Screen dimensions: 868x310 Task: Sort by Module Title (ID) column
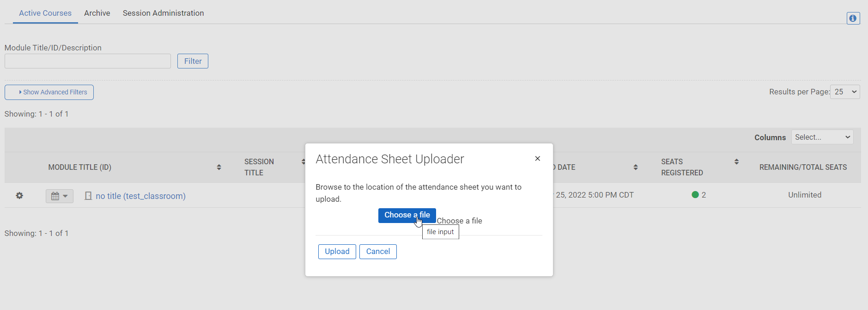219,167
